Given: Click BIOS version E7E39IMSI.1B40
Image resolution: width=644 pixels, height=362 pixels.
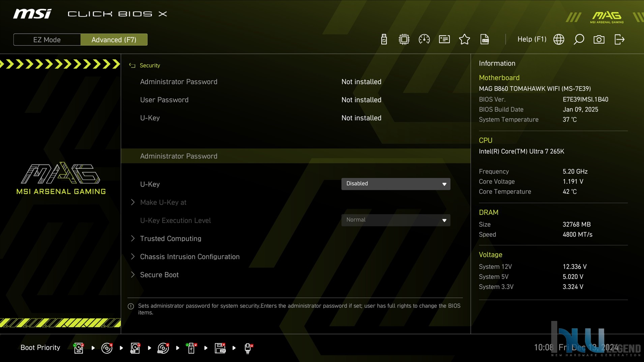Looking at the screenshot, I should pyautogui.click(x=585, y=99).
